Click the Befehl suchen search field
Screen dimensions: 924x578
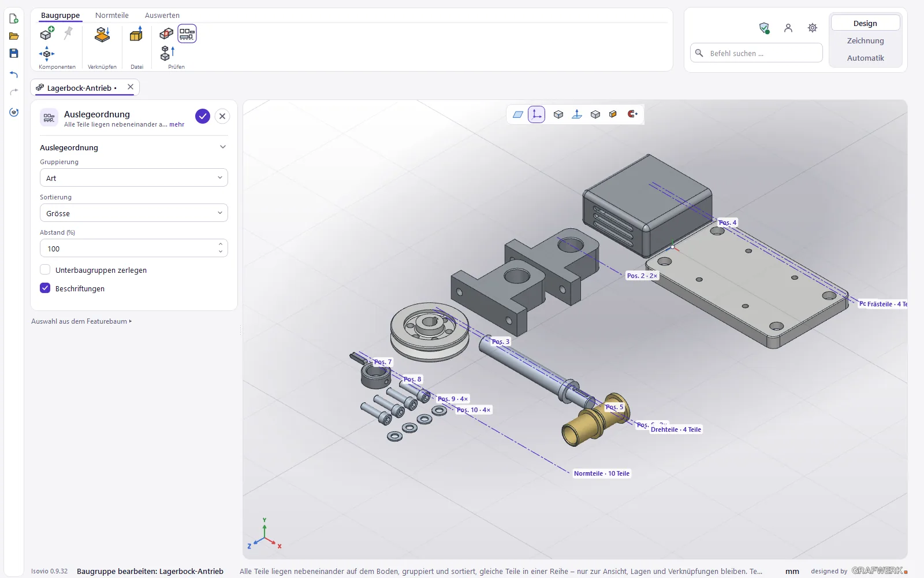[x=757, y=53]
